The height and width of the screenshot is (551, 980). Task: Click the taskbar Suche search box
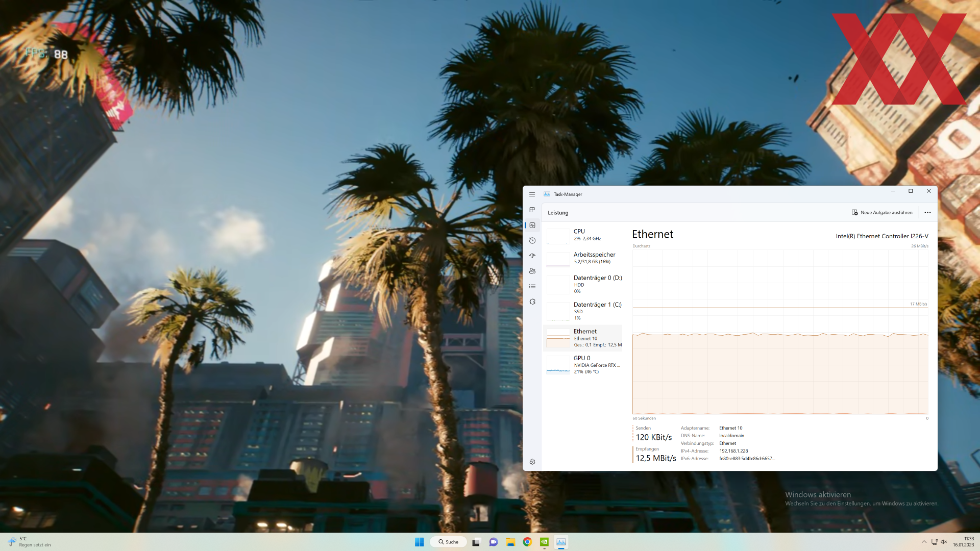tap(448, 542)
